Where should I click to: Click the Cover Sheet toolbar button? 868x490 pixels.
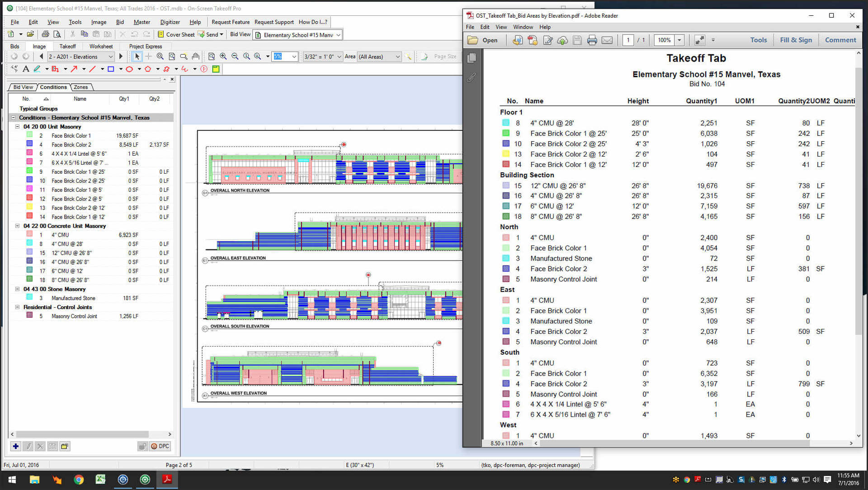pos(176,34)
